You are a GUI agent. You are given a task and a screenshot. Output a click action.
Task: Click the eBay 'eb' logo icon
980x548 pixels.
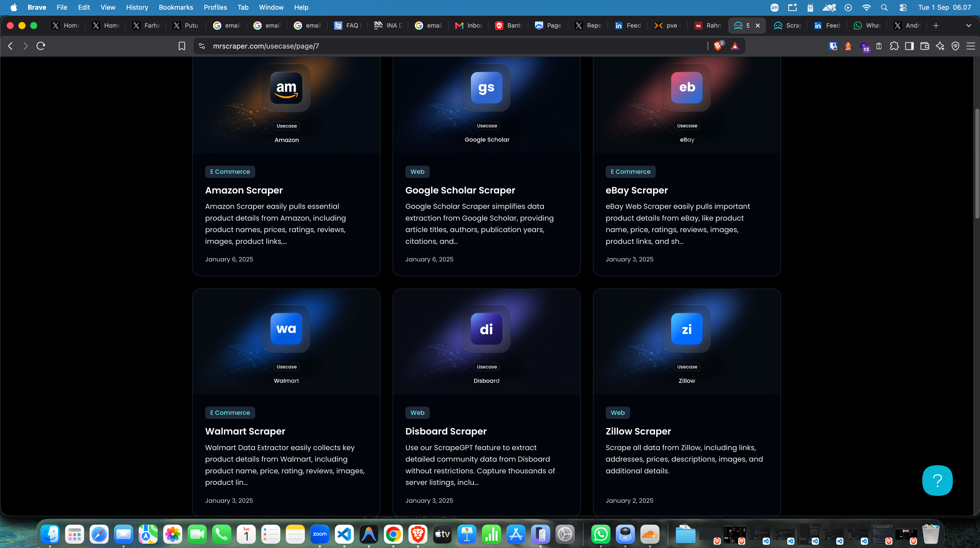pyautogui.click(x=687, y=87)
